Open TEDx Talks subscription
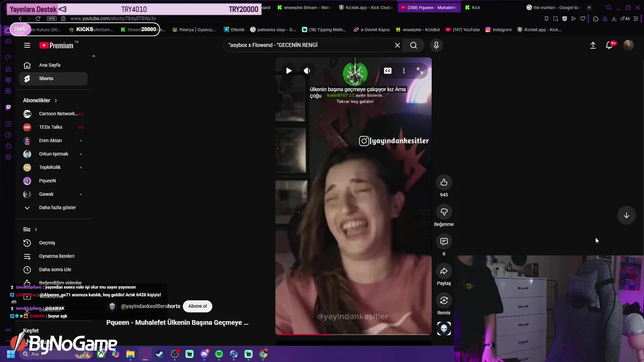 coord(53,127)
